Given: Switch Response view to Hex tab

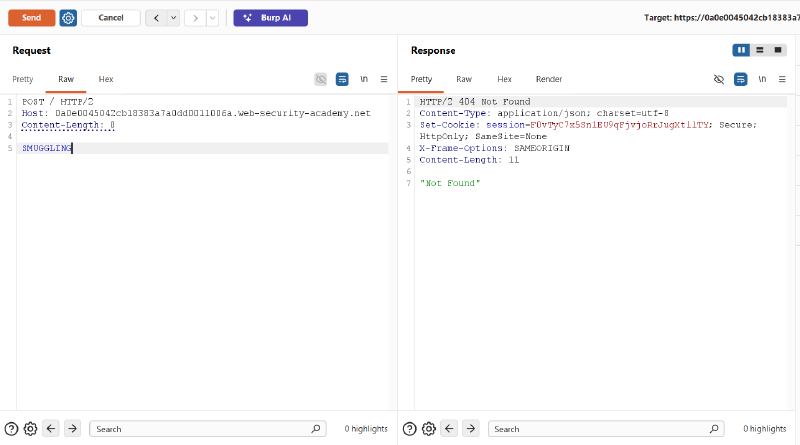Looking at the screenshot, I should pos(504,79).
